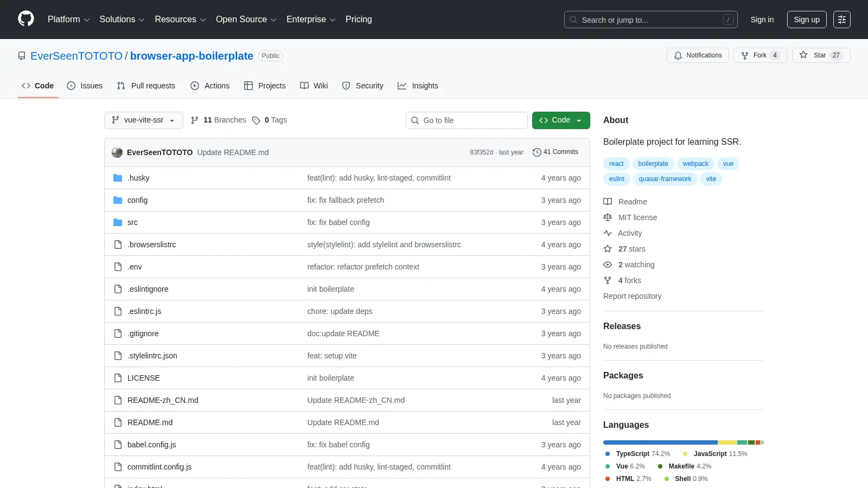
Task: Click the TypeScript segment of language bar
Action: [660, 442]
